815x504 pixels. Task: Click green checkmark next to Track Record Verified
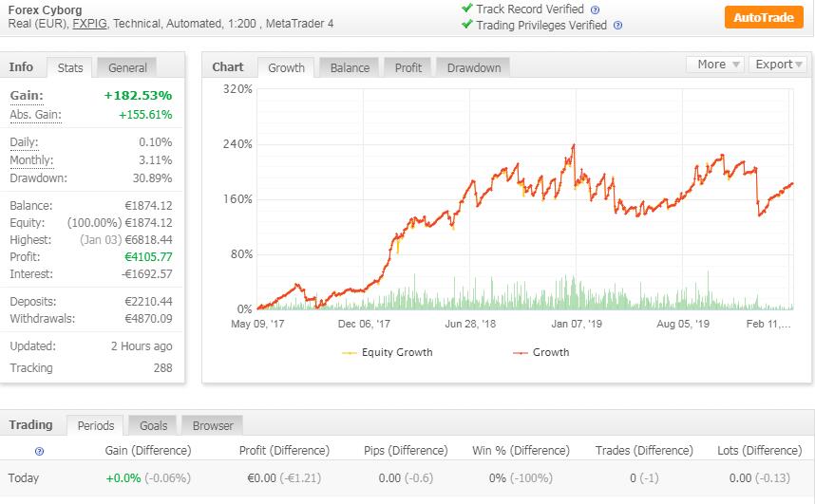[x=466, y=9]
